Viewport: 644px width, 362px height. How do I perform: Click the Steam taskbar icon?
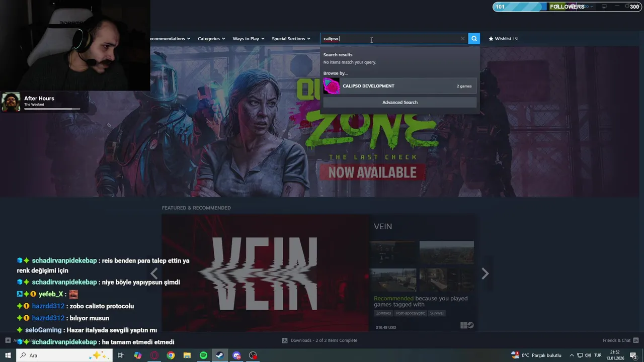point(220,355)
